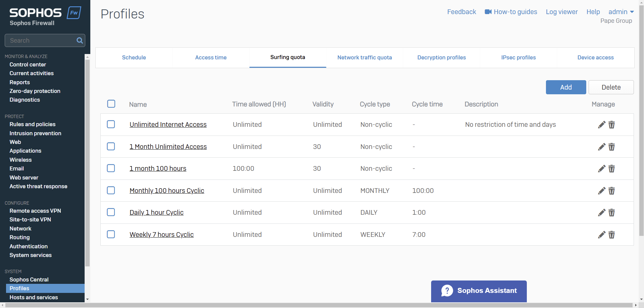Switch to the Access time tab
Viewport: 644px width, 308px height.
click(x=211, y=57)
